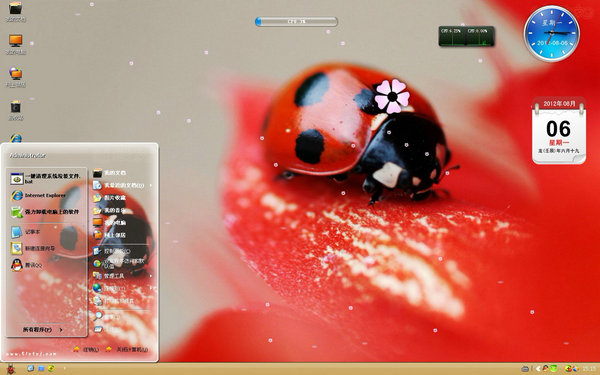Open the Network Neighborhood desktop icon

pos(16,77)
